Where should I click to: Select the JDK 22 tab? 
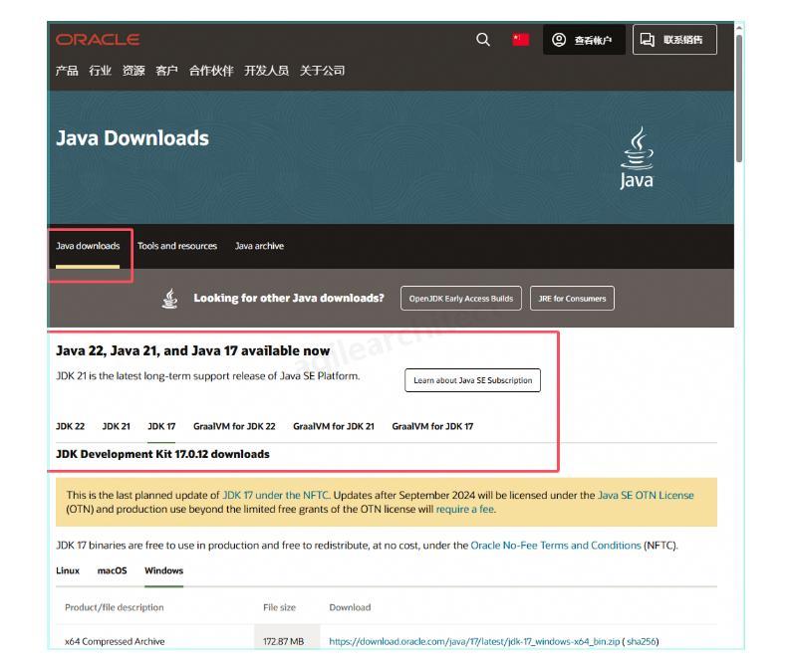pyautogui.click(x=71, y=426)
